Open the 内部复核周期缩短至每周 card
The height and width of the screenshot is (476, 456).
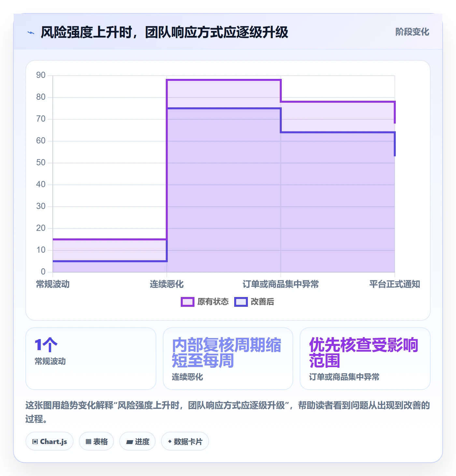pos(228,359)
